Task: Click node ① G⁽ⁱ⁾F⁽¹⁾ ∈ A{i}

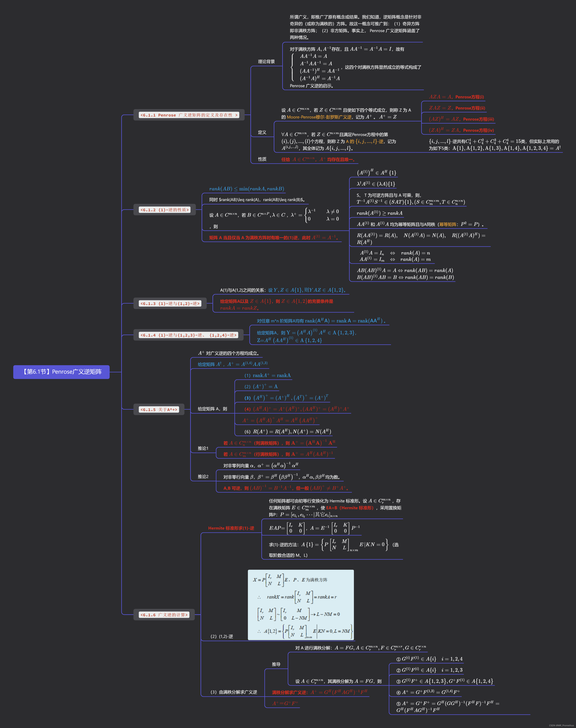Action: 429,659
